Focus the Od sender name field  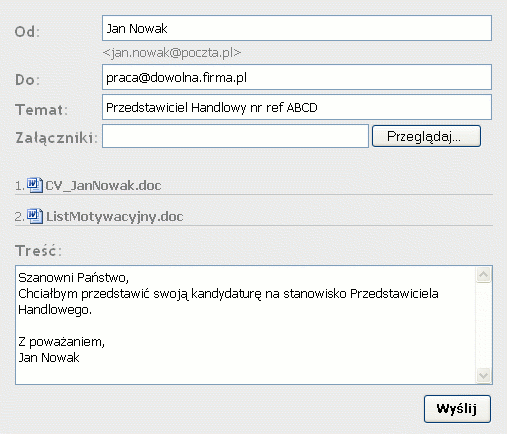coord(297,28)
